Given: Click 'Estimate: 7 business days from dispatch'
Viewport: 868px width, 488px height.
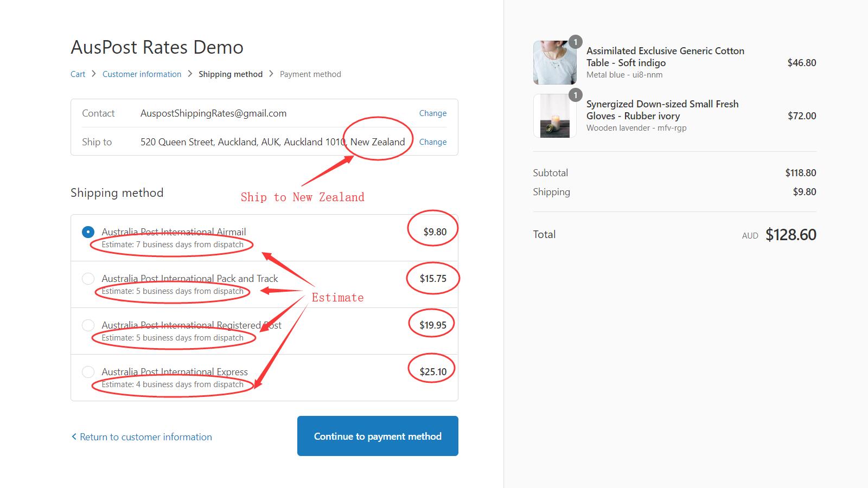Looking at the screenshot, I should click(173, 245).
